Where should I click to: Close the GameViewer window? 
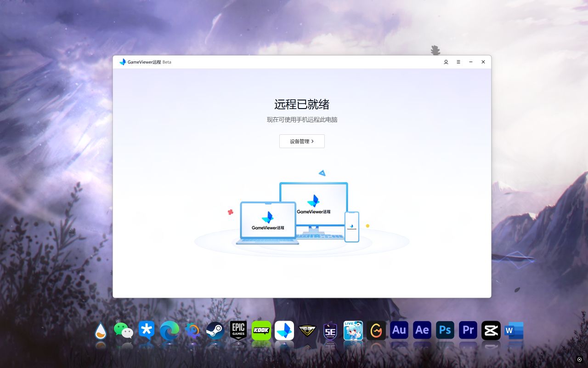pyautogui.click(x=483, y=62)
